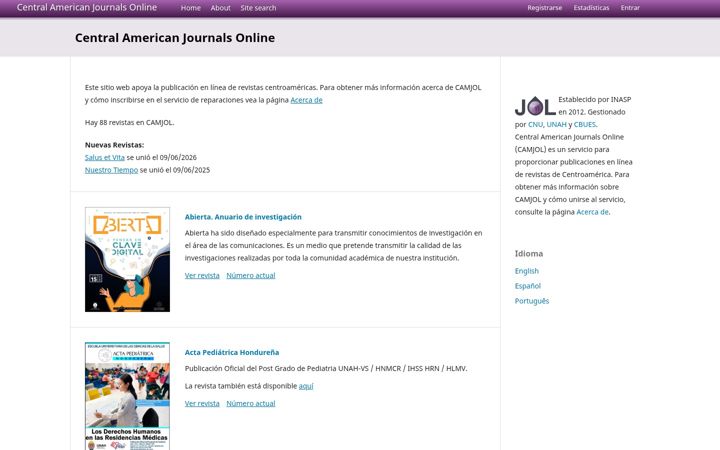Open the Acta Pediátrica Hondureña cover thumbnail

tap(127, 396)
